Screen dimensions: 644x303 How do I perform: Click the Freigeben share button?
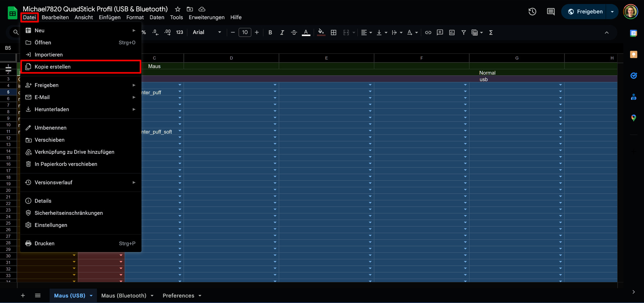tap(585, 12)
